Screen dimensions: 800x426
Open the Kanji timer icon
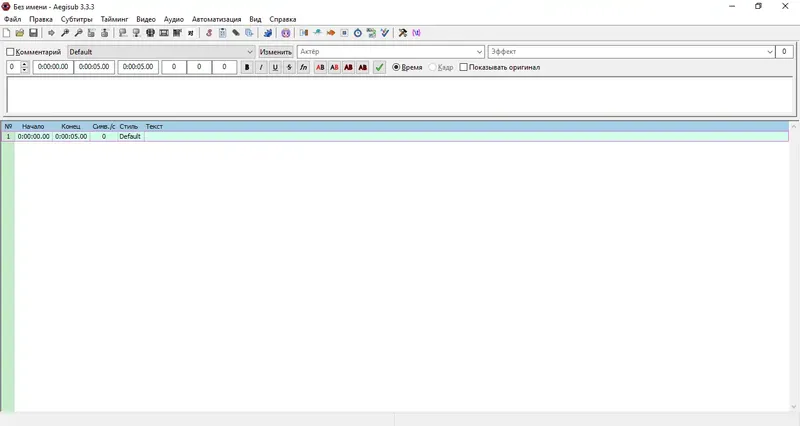tap(371, 33)
